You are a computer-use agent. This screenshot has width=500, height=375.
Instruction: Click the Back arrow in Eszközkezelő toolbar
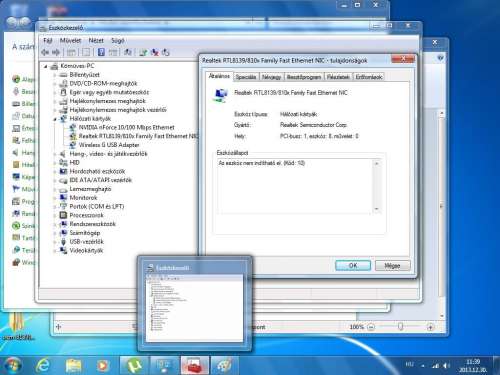45,52
